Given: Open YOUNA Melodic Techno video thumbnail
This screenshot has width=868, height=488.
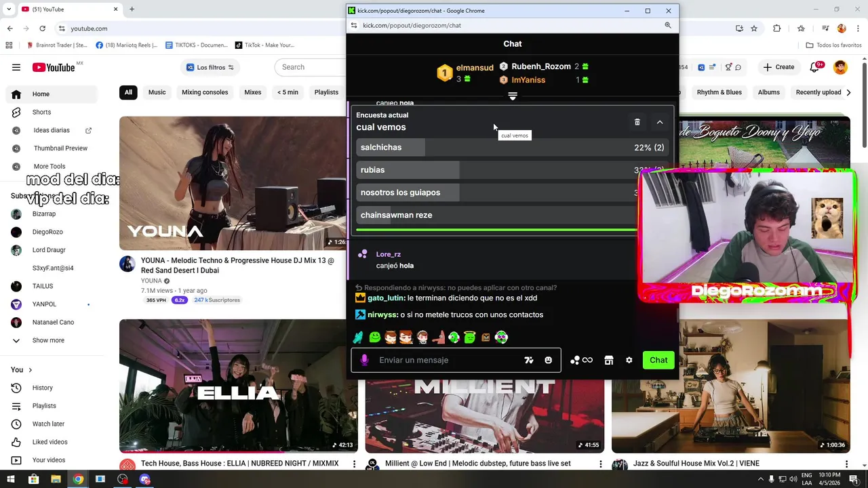Looking at the screenshot, I should click(233, 183).
